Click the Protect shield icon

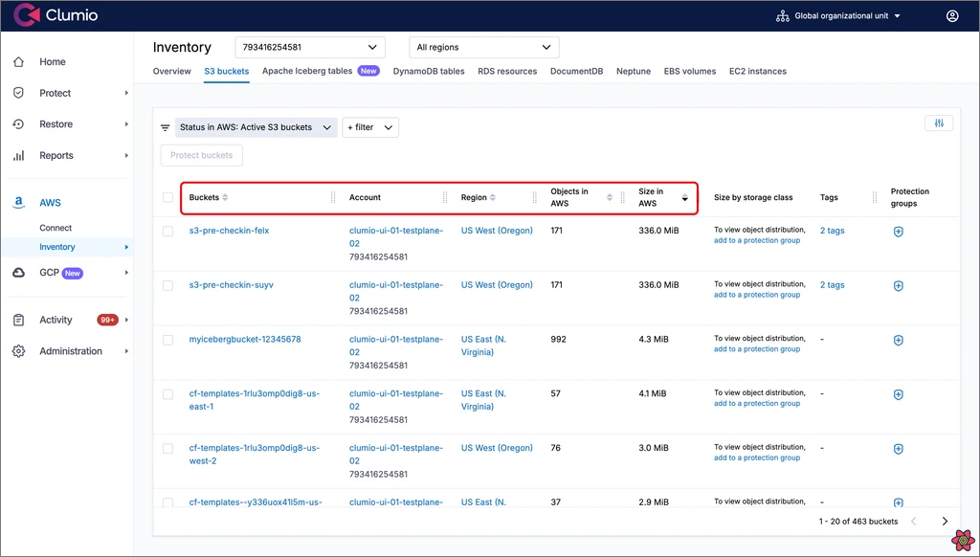coord(19,93)
